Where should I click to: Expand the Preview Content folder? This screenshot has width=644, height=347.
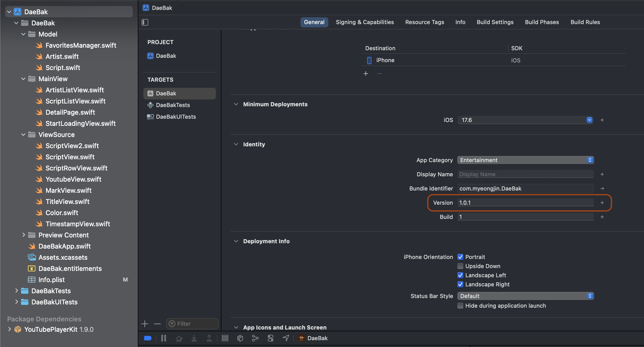click(23, 235)
